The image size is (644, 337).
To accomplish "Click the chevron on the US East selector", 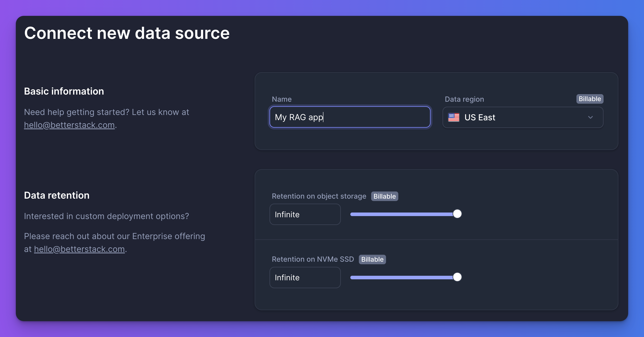I will click(591, 117).
